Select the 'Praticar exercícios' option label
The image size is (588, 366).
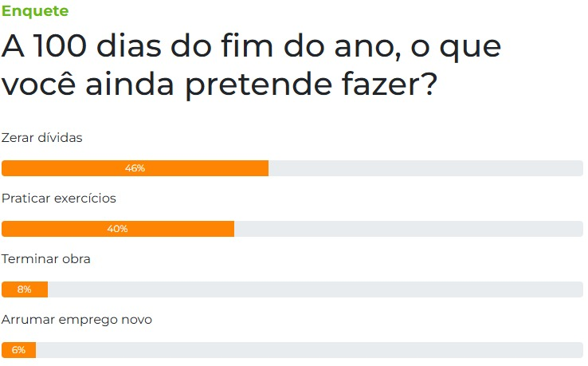[59, 199]
